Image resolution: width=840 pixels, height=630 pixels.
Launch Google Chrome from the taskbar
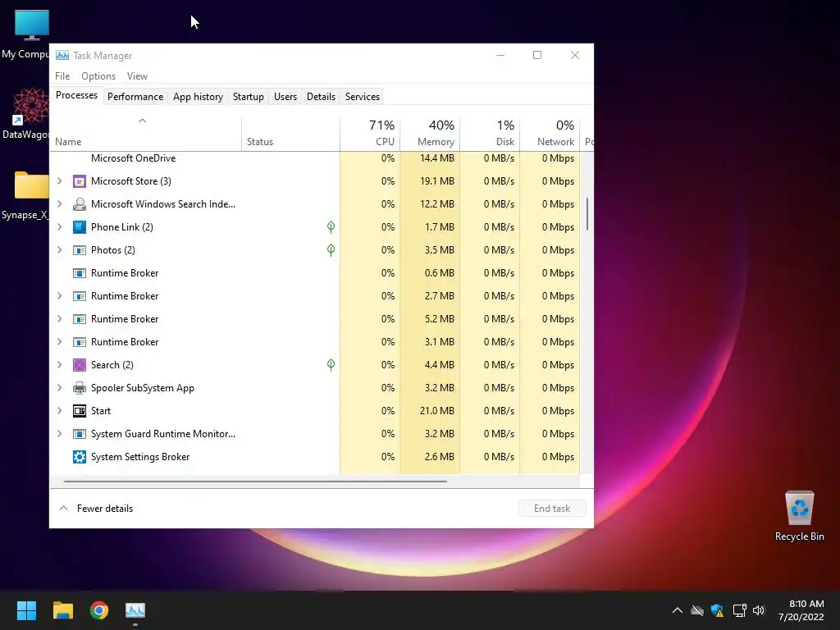[x=99, y=610]
